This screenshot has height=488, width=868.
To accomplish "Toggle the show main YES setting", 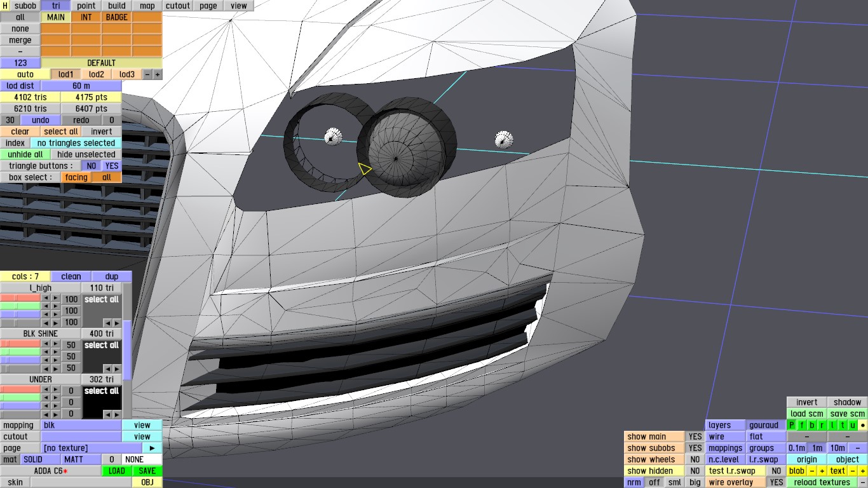I will pyautogui.click(x=695, y=437).
